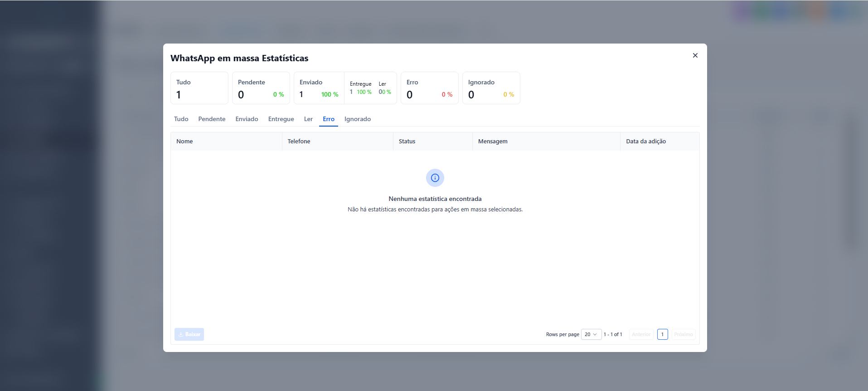868x391 pixels.
Task: Switch to the Tudo tab
Action: [x=181, y=119]
